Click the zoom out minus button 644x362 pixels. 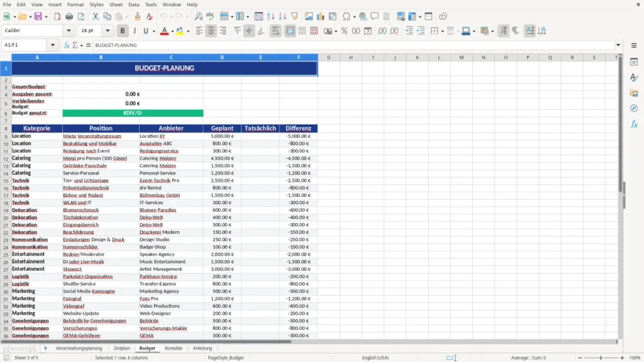580,358
